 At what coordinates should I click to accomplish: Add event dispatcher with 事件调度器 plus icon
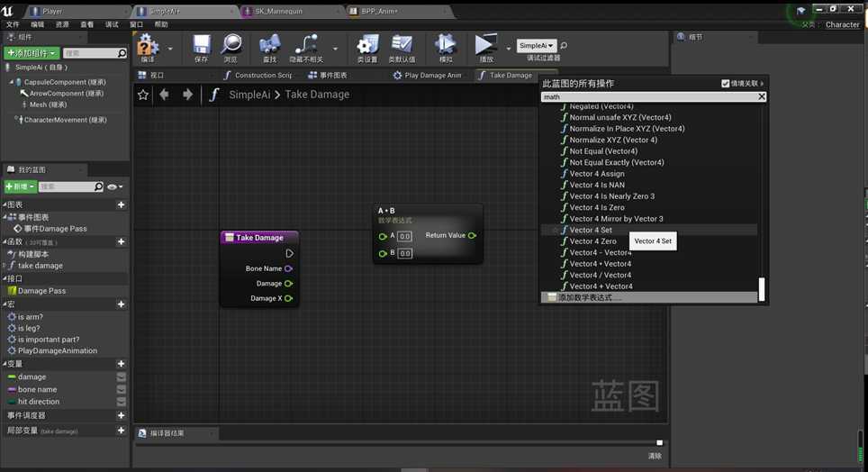click(122, 415)
